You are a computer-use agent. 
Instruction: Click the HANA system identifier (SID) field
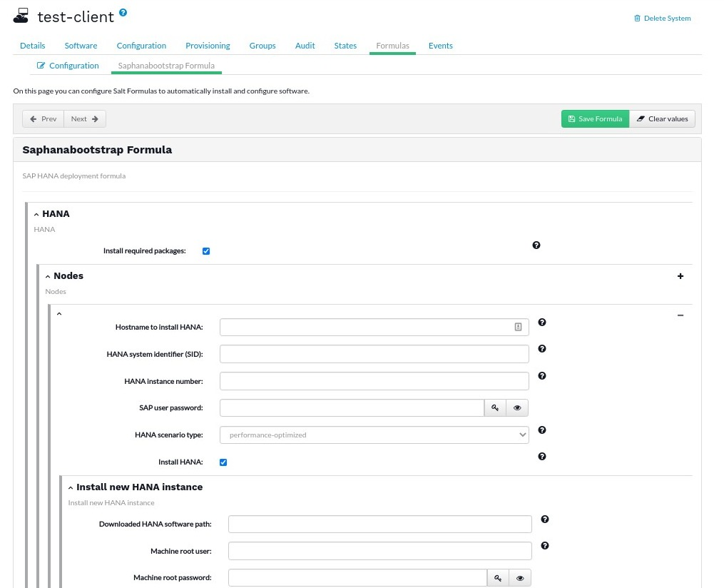tap(374, 354)
